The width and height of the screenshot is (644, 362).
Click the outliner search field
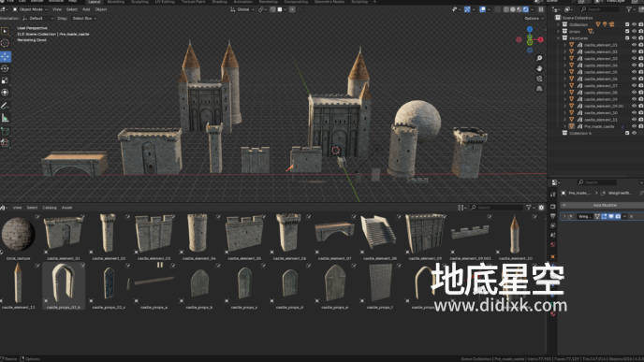tap(601, 9)
